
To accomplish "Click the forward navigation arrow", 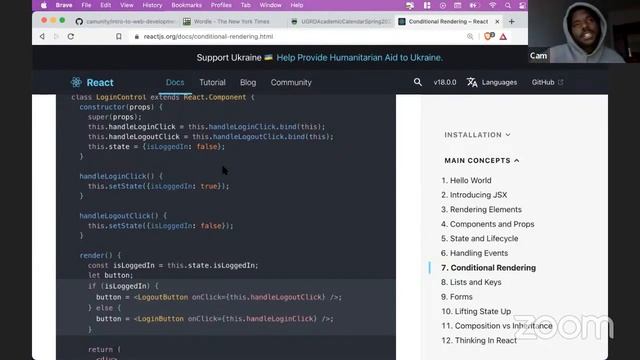I will (x=56, y=36).
